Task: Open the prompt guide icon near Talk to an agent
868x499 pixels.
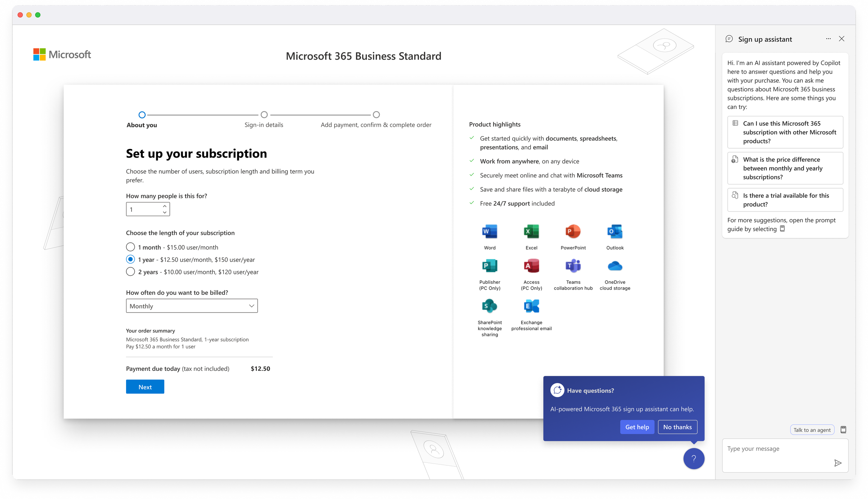Action: (843, 430)
